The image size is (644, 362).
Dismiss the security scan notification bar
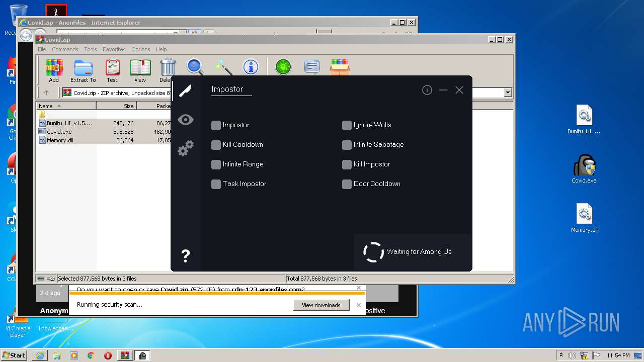358,305
